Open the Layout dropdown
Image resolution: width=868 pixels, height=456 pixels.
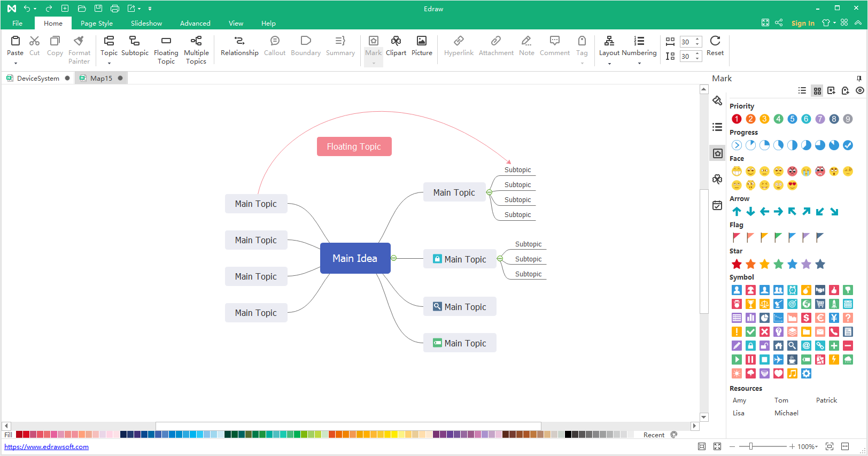tap(609, 64)
